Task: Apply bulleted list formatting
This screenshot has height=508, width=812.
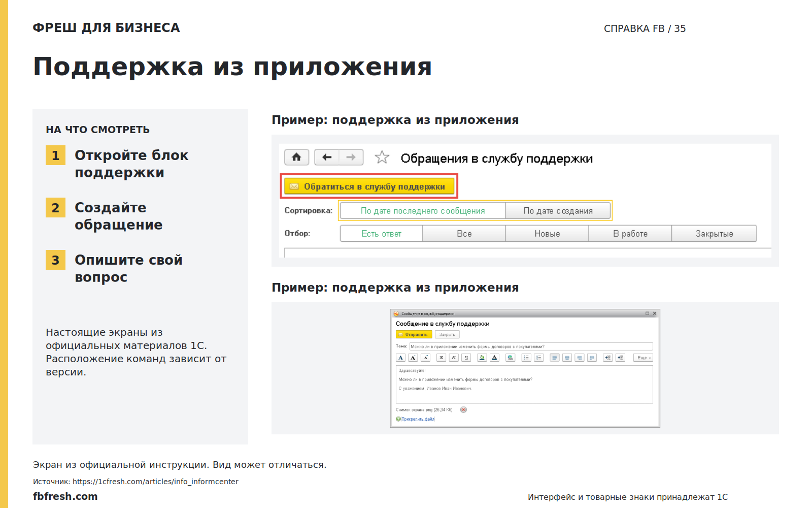Action: click(526, 358)
